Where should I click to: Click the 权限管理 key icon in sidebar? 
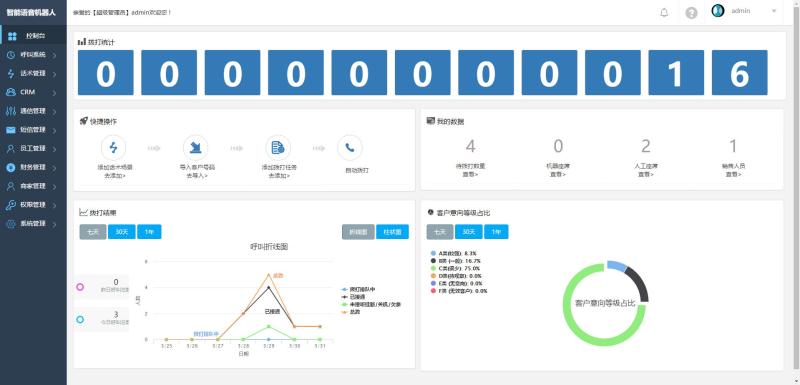pos(11,205)
